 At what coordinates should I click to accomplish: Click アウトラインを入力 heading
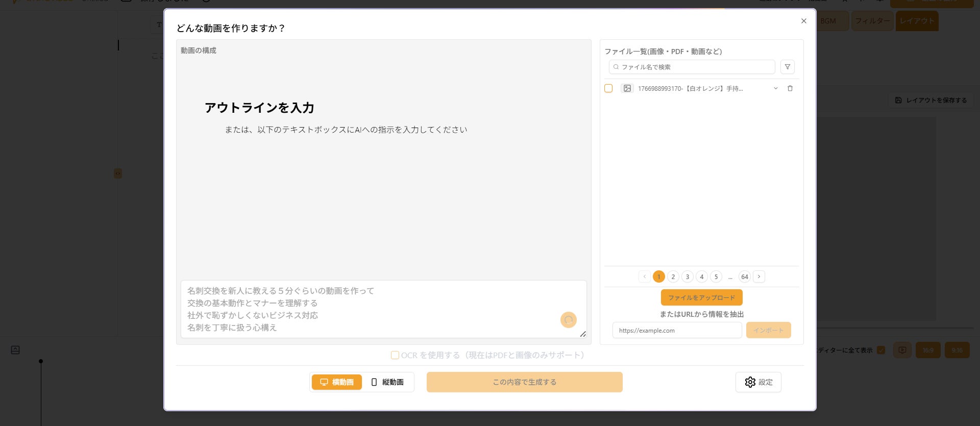259,108
